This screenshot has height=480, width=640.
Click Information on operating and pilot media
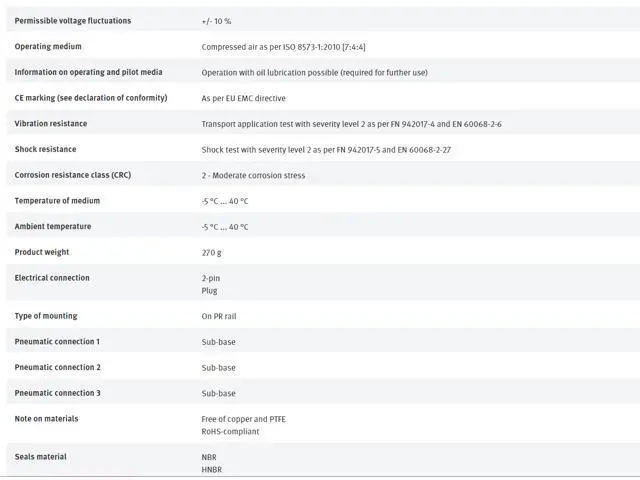coord(88,72)
